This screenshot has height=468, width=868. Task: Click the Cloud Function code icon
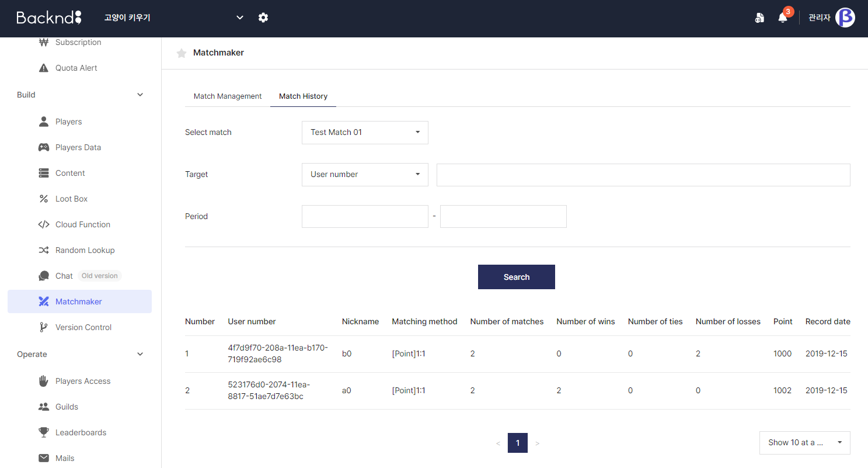[x=43, y=224]
